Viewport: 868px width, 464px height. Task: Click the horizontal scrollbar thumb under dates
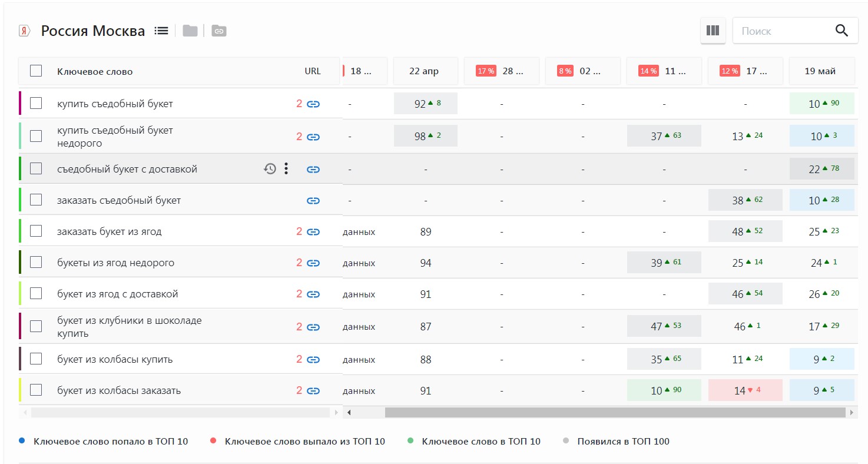tap(615, 413)
